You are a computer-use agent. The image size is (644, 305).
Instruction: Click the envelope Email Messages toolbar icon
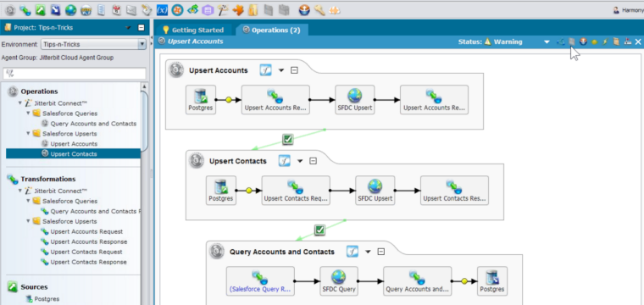(x=131, y=10)
